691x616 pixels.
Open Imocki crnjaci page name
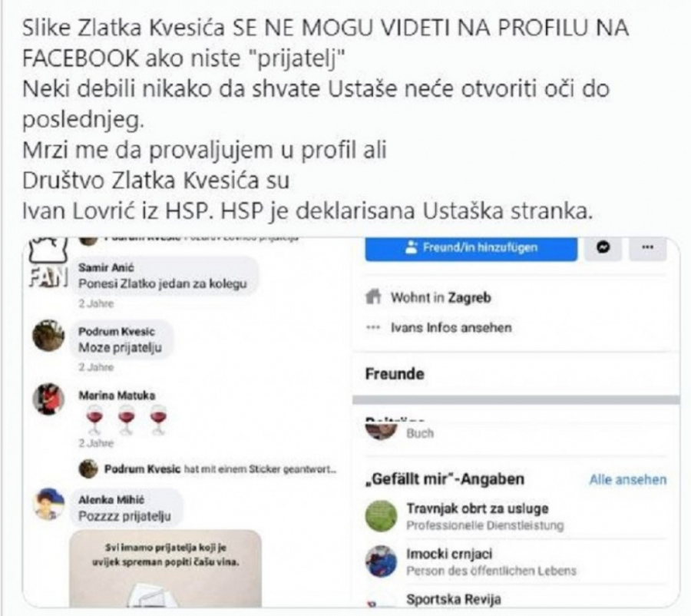(x=449, y=555)
